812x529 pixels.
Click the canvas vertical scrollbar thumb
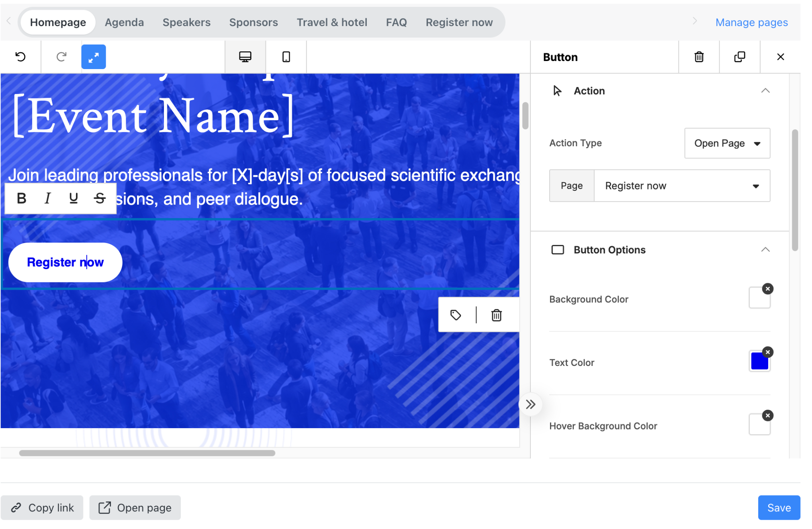coord(525,116)
